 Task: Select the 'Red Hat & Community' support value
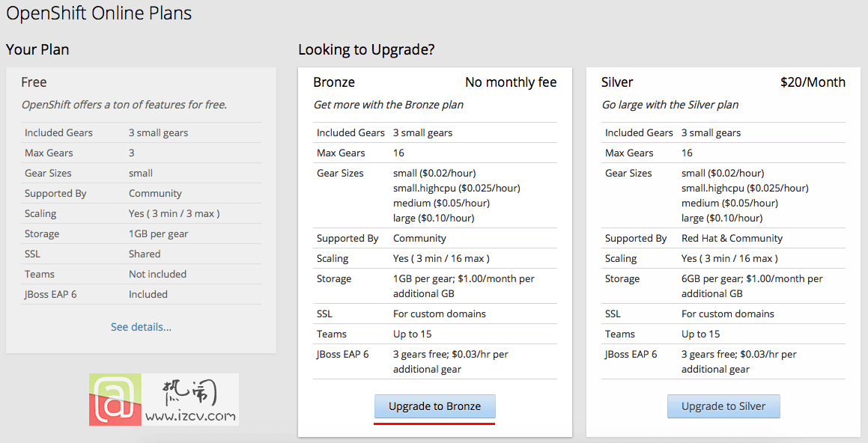(x=732, y=239)
